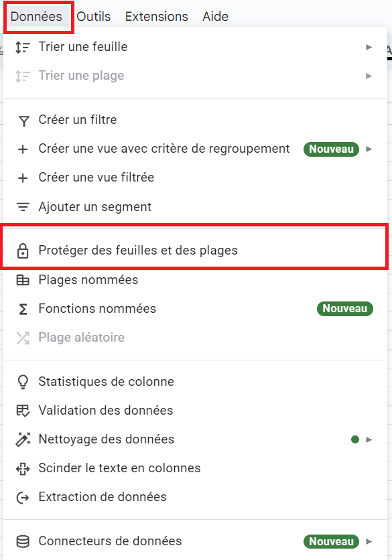
Task: Click the lightbulb icon for Statistiques de colonne
Action: 23,382
